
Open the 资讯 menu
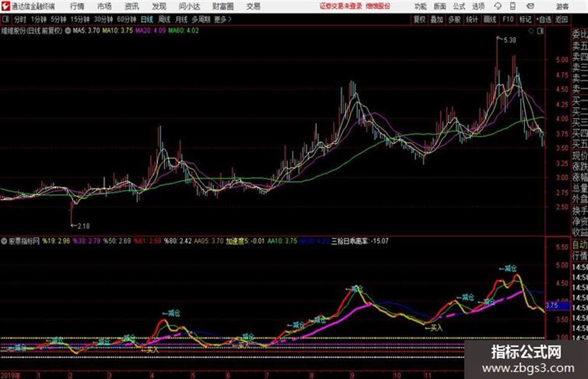(132, 6)
